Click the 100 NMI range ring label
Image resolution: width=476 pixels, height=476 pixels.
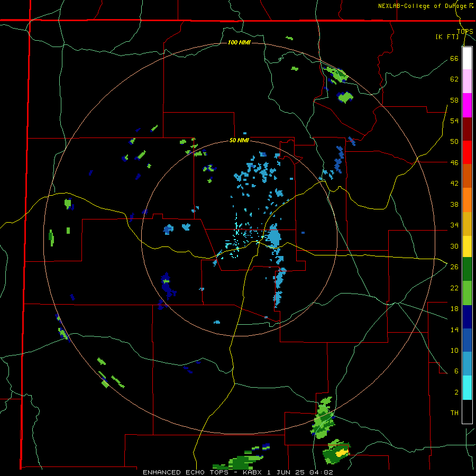(x=239, y=42)
